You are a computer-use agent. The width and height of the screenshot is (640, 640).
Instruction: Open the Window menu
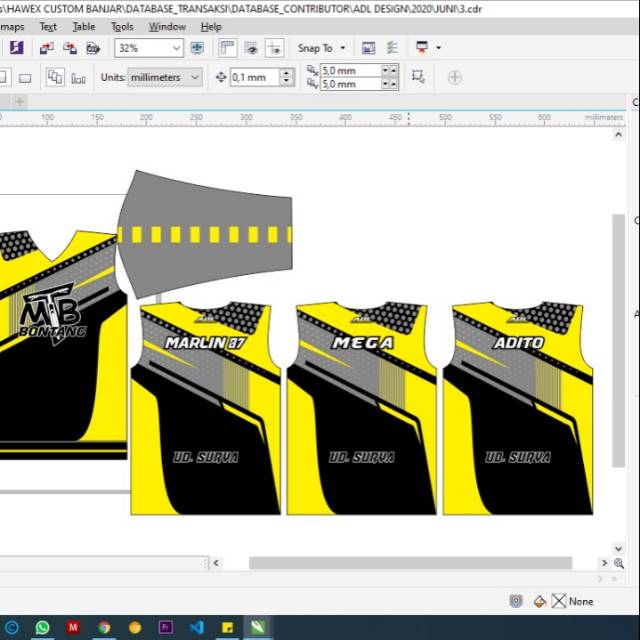[x=167, y=27]
